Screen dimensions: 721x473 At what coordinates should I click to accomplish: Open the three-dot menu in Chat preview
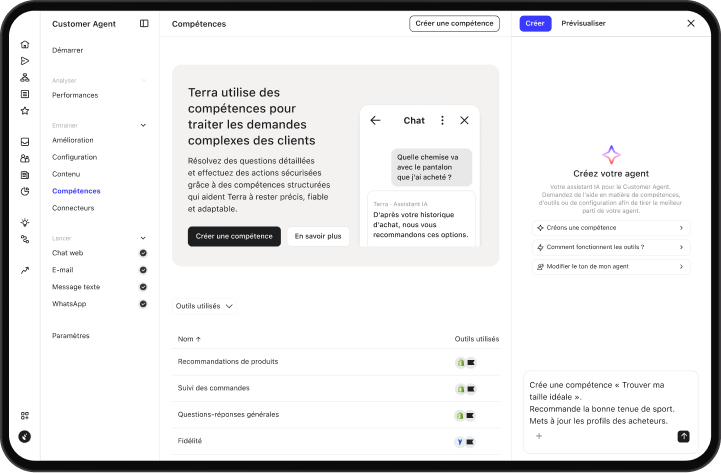pyautogui.click(x=442, y=120)
